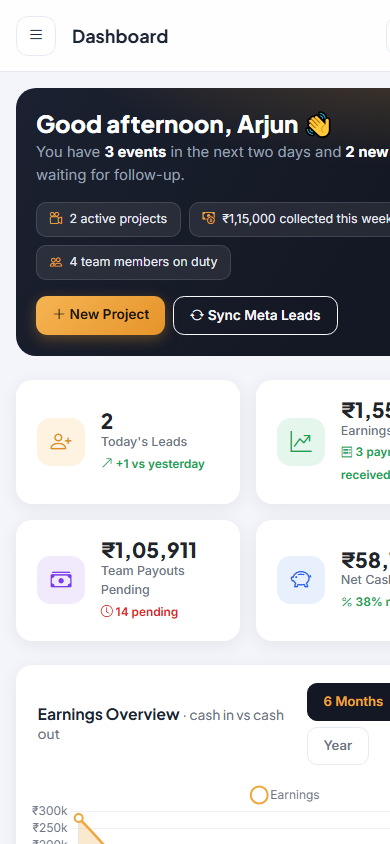The height and width of the screenshot is (844, 390).
Task: Select the 6 Months range tab
Action: 349,702
